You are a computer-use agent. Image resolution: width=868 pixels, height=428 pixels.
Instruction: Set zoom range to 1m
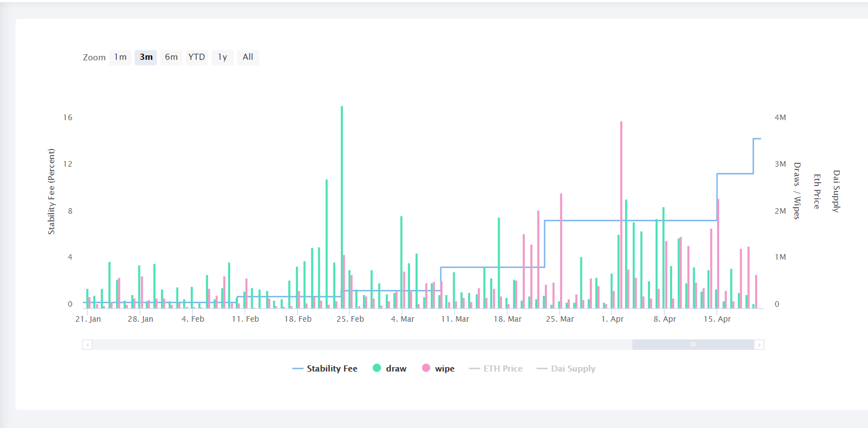click(x=120, y=57)
